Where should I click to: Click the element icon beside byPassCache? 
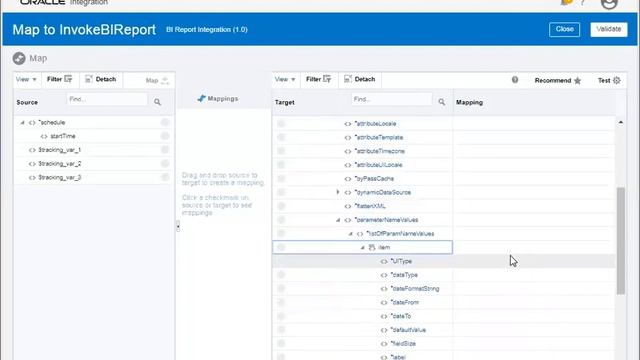(348, 179)
